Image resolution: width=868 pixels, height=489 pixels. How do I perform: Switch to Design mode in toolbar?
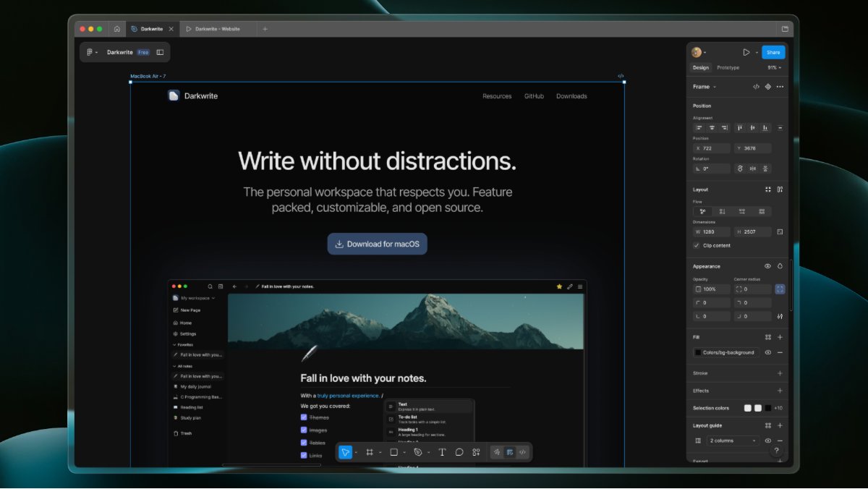(x=510, y=452)
